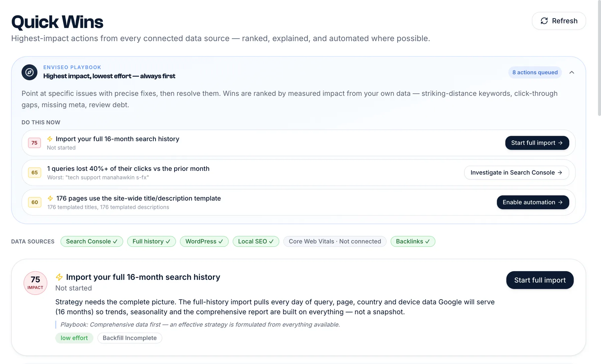The width and height of the screenshot is (601, 364).
Task: Click the page vertical scrollbar
Action: coord(599,58)
